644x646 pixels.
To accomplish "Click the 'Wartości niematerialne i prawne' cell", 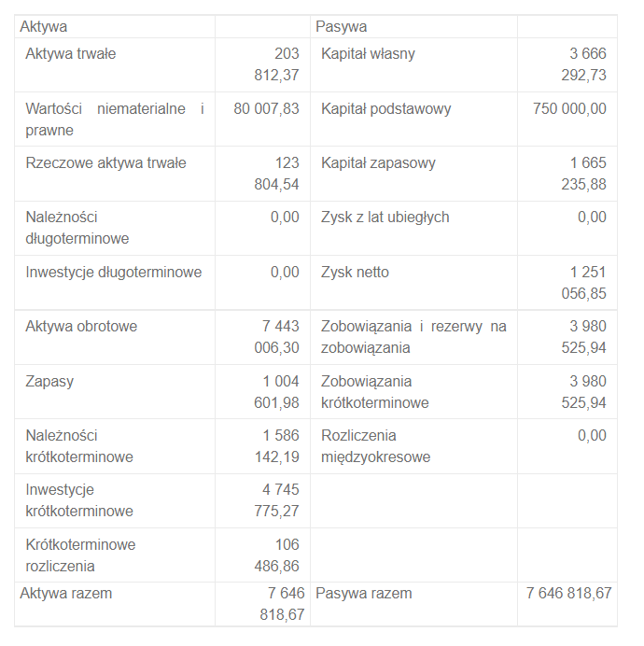I will pos(114,119).
